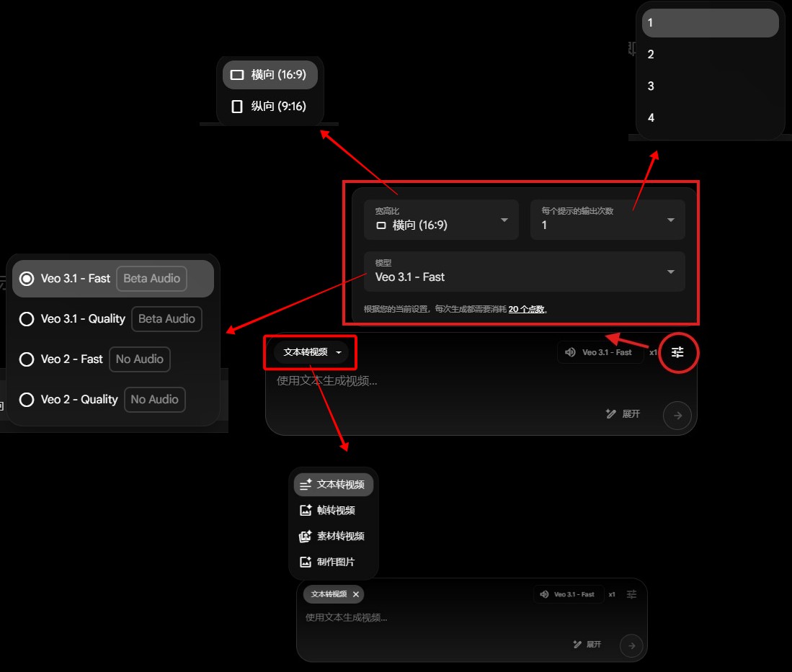Click the 展开 button in lower prompt box
Image resolution: width=792 pixels, height=672 pixels.
point(587,644)
